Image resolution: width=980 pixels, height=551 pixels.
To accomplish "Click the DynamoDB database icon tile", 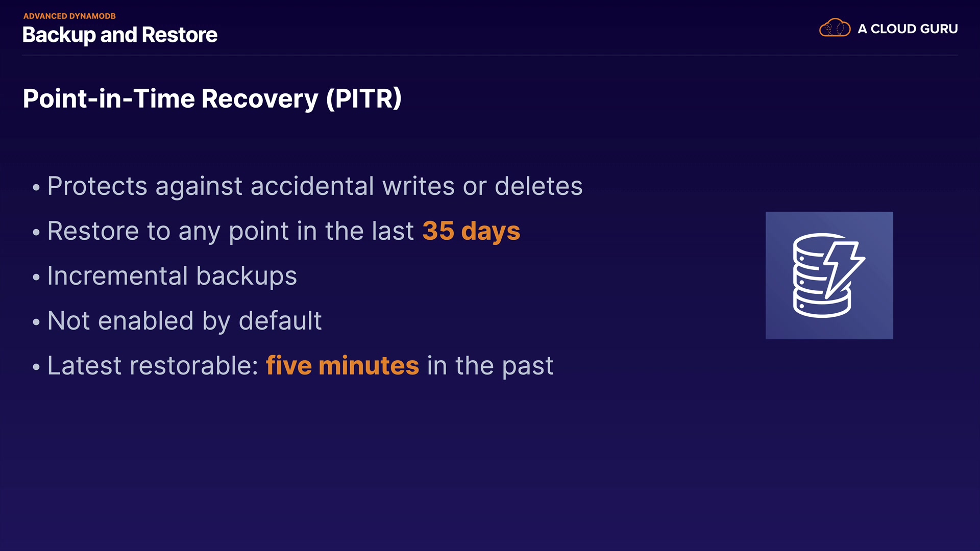I will pyautogui.click(x=829, y=275).
